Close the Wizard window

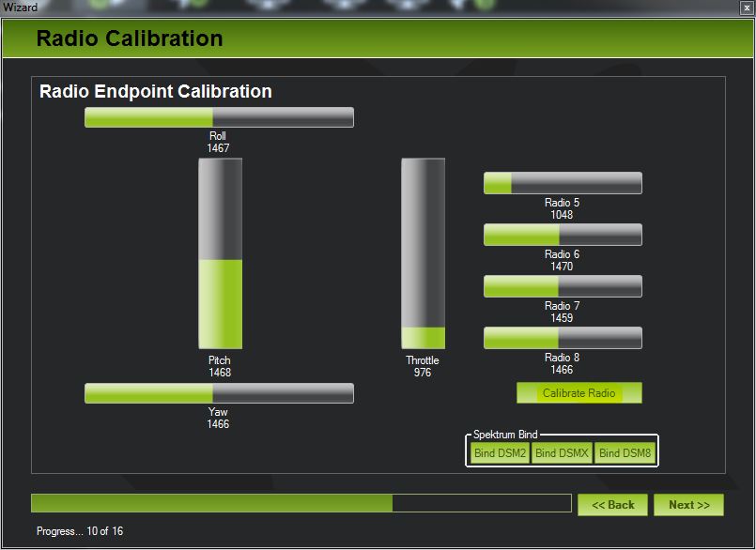(747, 8)
